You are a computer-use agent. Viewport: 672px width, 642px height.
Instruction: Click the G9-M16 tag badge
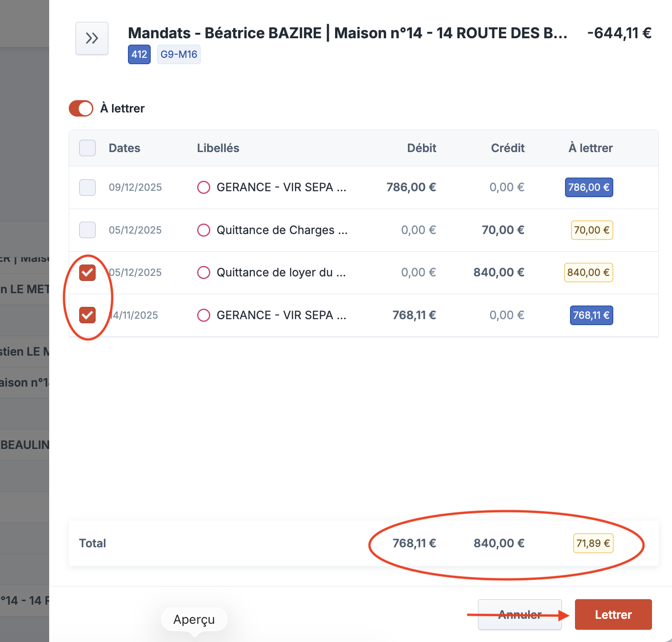coord(178,55)
